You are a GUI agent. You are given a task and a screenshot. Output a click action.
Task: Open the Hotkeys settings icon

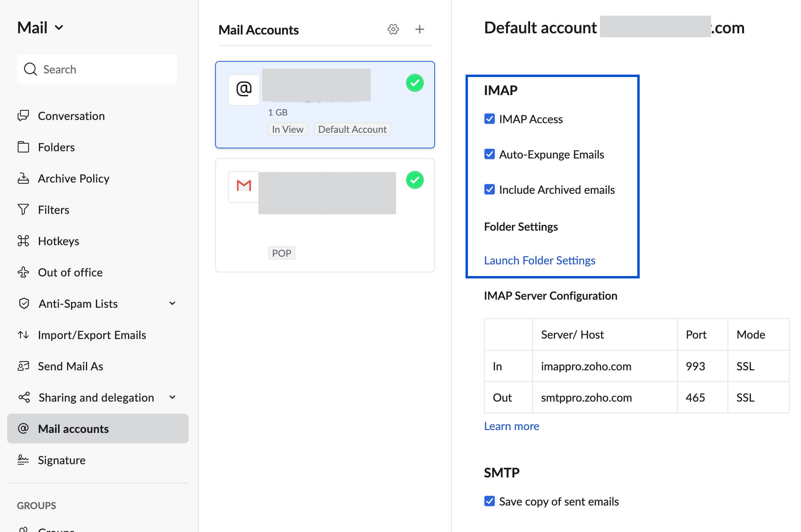click(23, 241)
